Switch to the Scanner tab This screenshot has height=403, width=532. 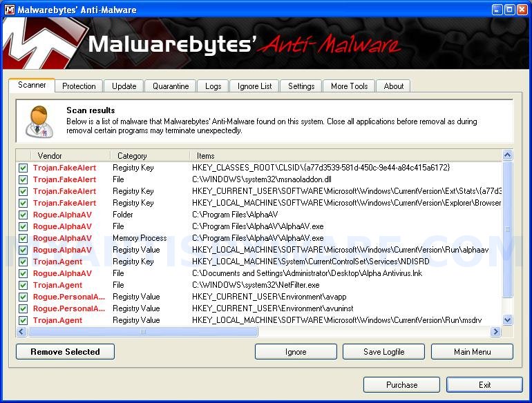32,85
